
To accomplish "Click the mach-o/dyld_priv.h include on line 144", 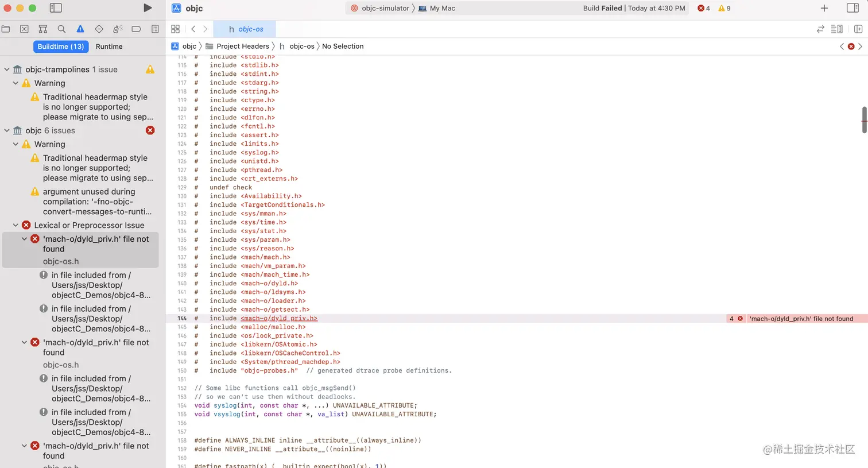I will [279, 318].
